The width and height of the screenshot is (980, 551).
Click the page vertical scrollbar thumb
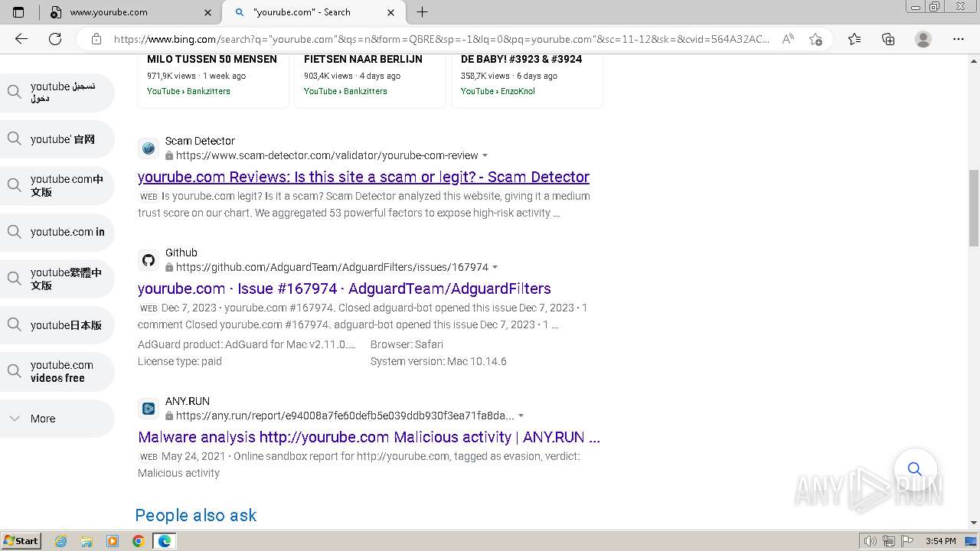974,208
